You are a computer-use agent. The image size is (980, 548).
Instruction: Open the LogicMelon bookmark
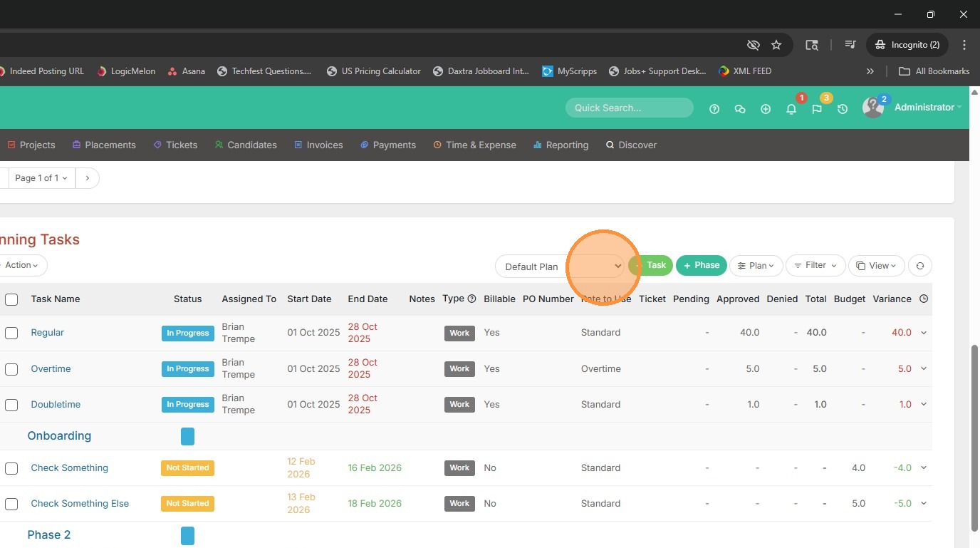(x=126, y=71)
